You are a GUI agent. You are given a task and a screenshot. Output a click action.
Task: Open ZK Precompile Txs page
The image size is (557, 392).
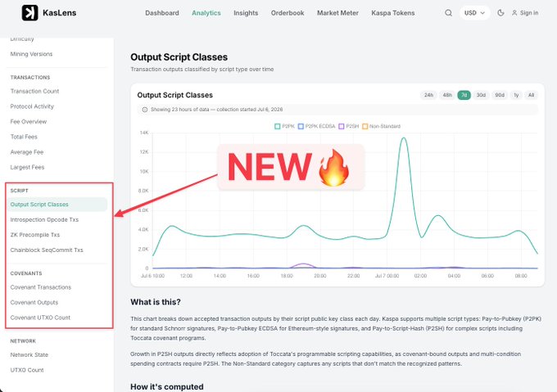point(34,235)
